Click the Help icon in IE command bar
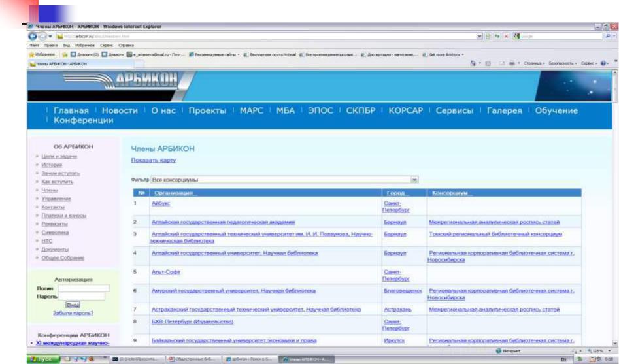This screenshot has width=619, height=364. (x=603, y=63)
